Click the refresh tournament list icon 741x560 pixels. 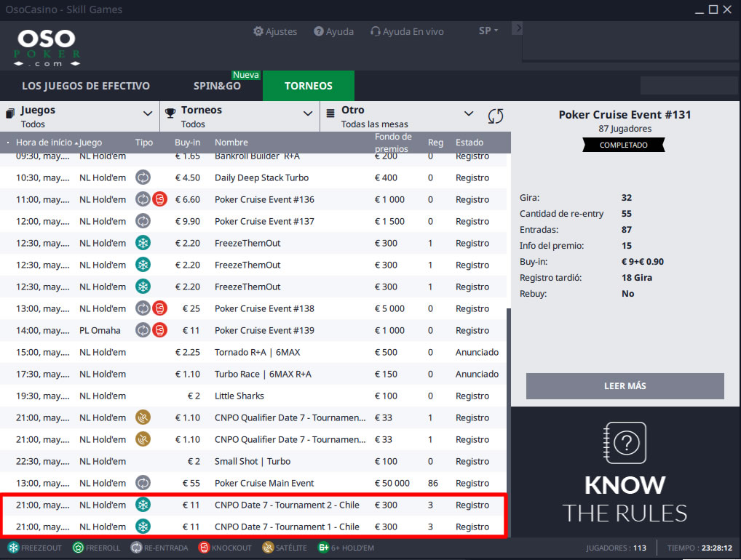496,116
